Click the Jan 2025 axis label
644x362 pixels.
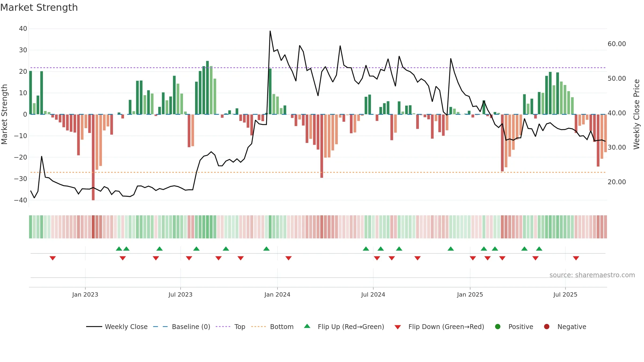tap(470, 294)
